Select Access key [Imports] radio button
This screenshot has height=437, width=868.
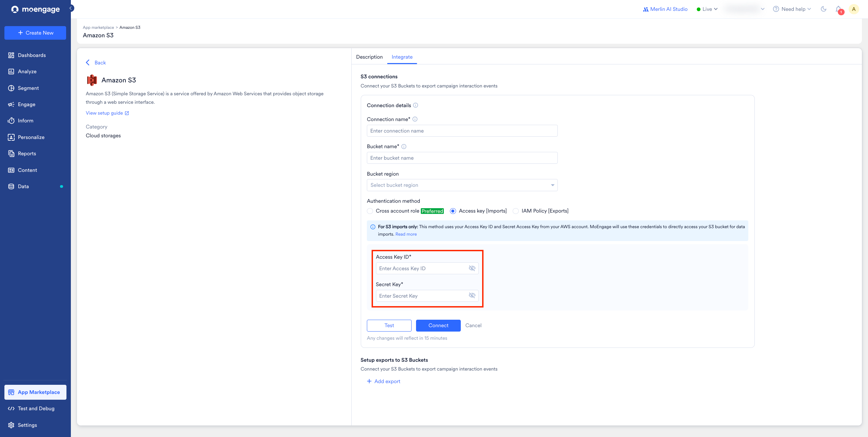pos(453,211)
